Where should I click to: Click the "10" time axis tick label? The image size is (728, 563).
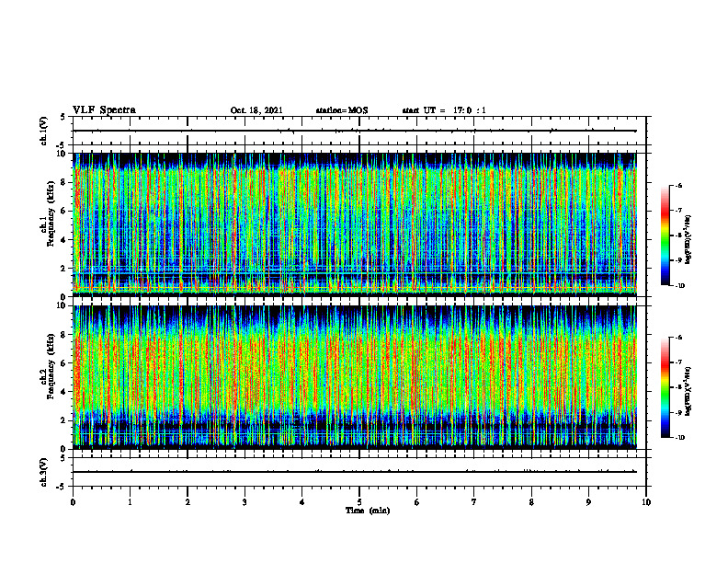646,502
